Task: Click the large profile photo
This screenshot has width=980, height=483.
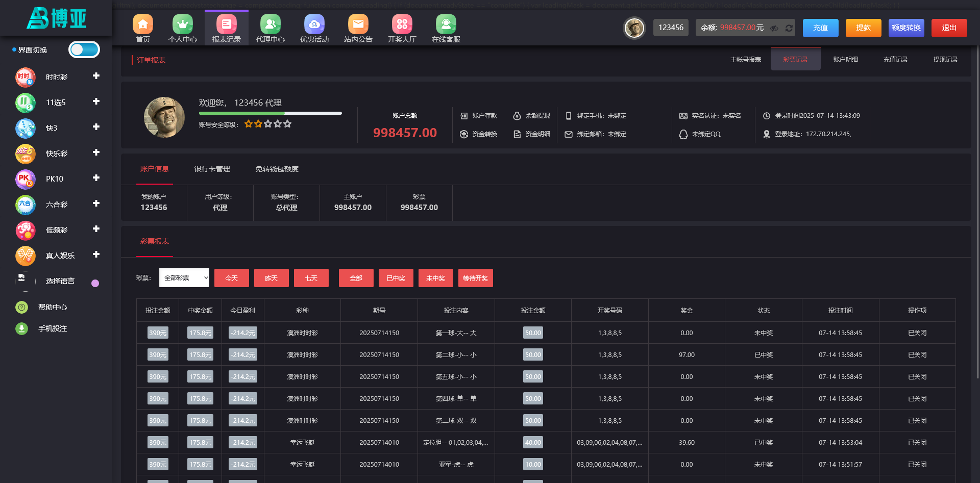Action: (x=164, y=117)
